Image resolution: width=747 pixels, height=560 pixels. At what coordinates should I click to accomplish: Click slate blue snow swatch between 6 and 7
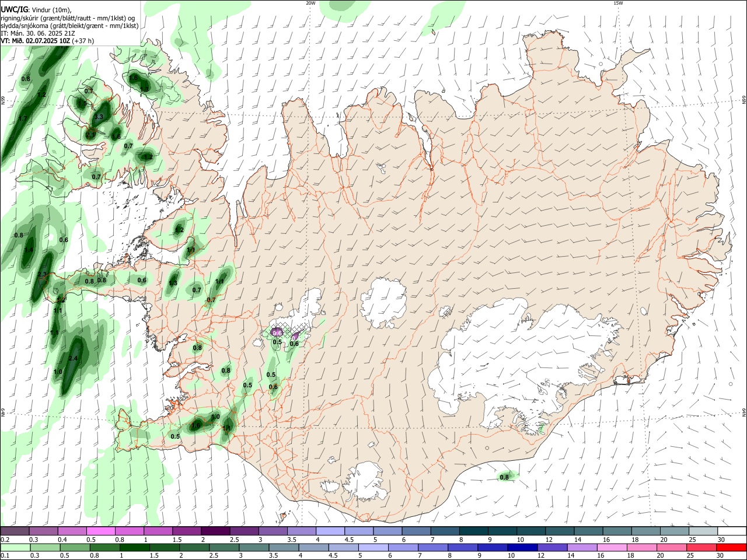[417, 531]
